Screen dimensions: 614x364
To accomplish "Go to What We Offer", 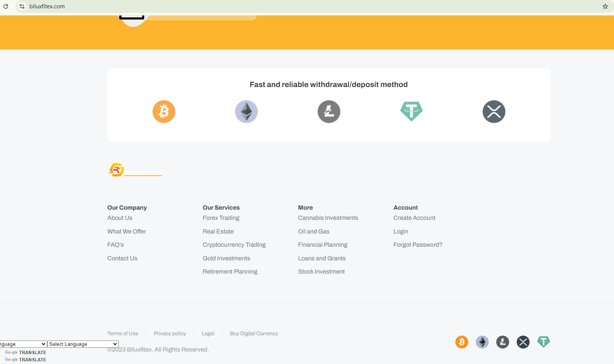I will 126,232.
